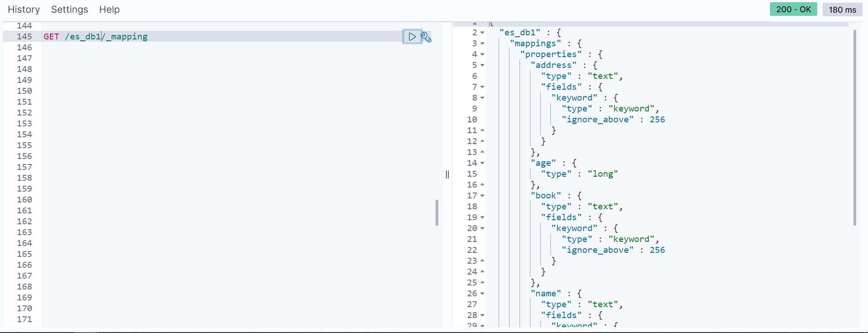Collapse the "keyword" block on line 20

pos(482,228)
